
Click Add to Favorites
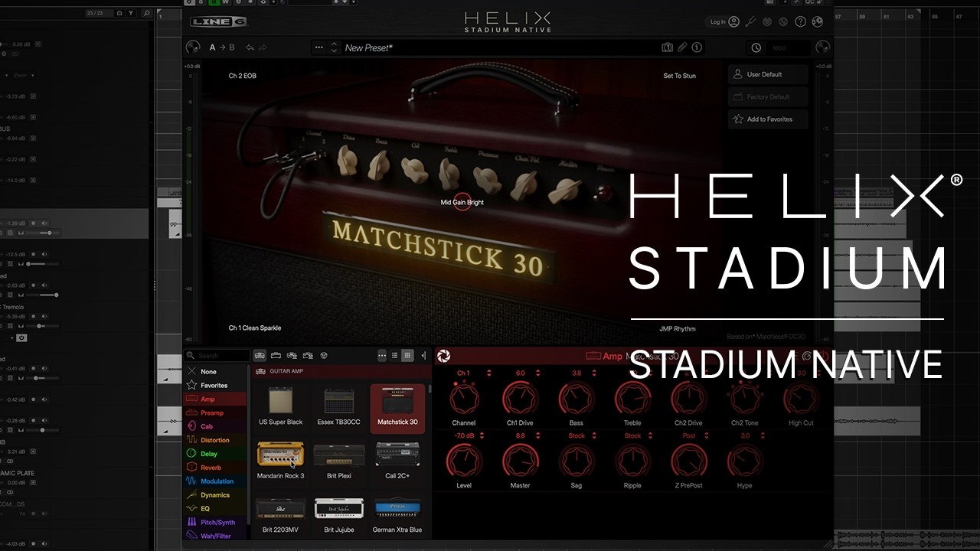click(x=768, y=119)
